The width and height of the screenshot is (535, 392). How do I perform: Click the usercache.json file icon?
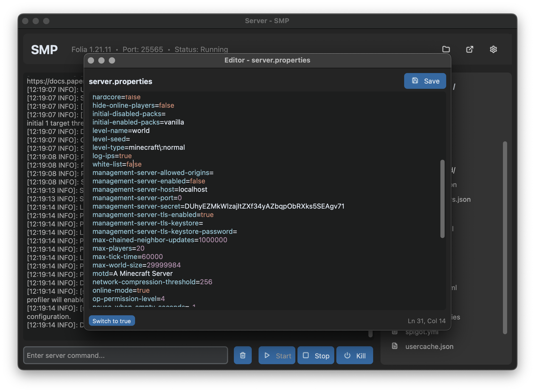395,346
